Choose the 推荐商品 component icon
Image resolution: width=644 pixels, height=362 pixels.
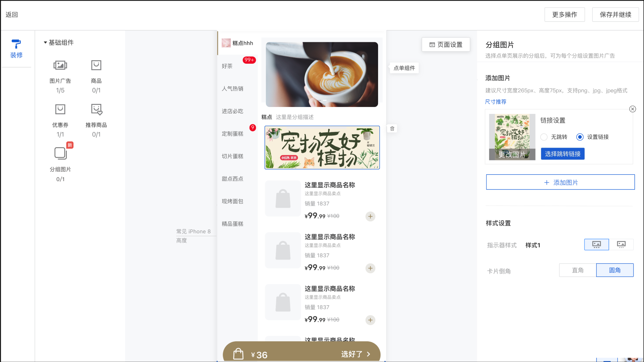click(96, 109)
